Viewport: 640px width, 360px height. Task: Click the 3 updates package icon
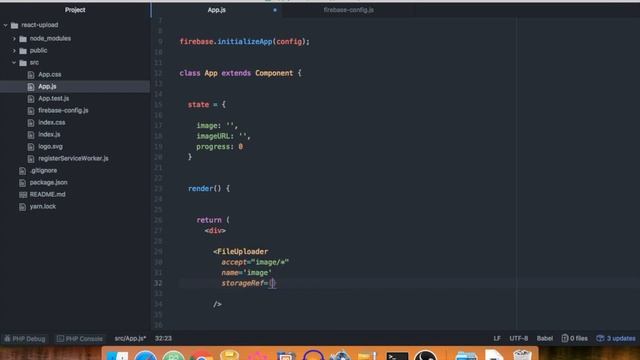point(600,338)
